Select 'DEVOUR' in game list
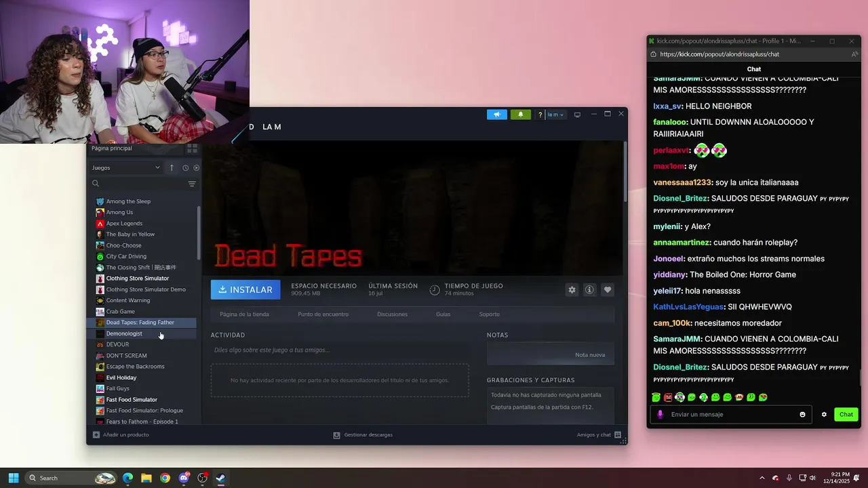868x488 pixels. [117, 344]
